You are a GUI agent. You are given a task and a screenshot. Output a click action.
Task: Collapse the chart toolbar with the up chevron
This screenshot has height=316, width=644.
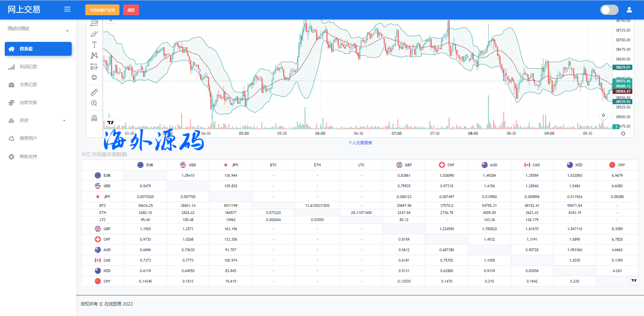110,20
